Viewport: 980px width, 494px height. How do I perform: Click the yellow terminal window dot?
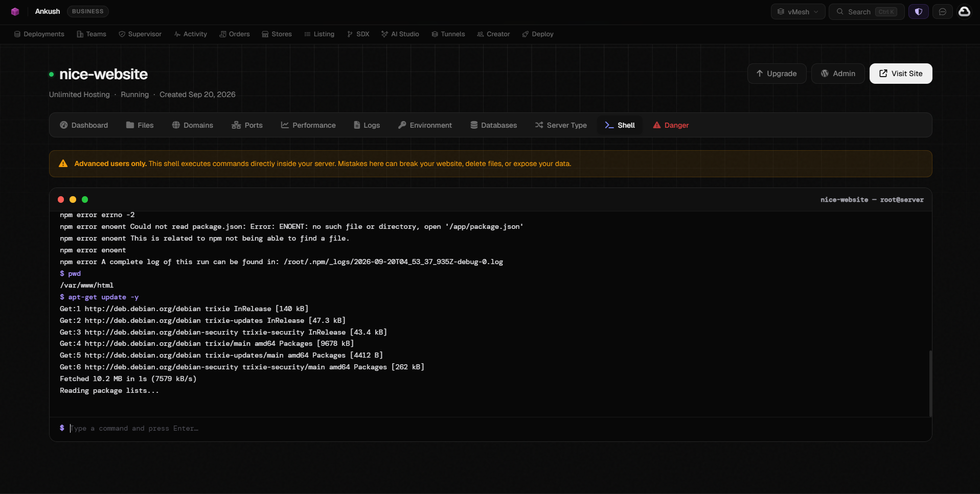[73, 200]
